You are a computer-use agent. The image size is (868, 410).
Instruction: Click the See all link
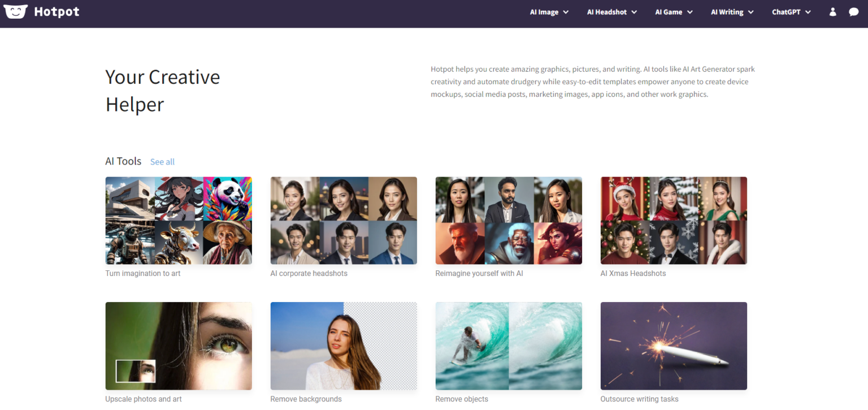(x=162, y=162)
